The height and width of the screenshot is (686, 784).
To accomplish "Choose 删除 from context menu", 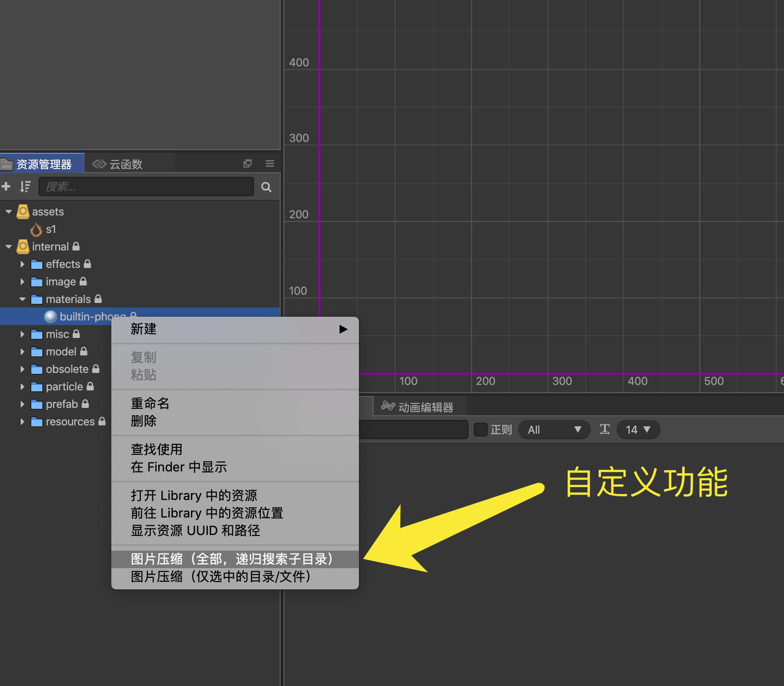I will [235, 421].
